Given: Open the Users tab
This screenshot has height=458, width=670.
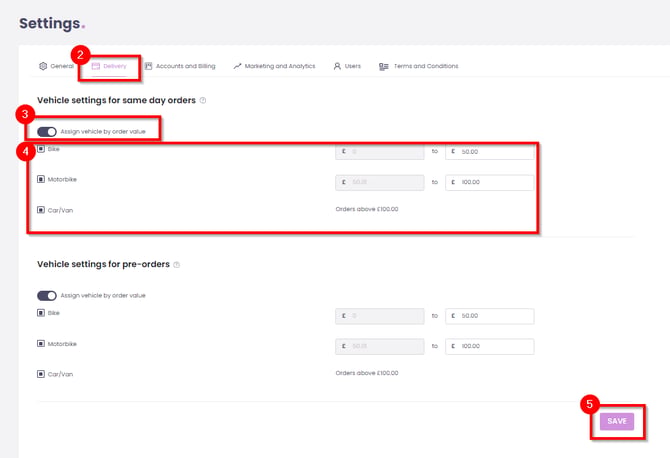Looking at the screenshot, I should (x=347, y=66).
